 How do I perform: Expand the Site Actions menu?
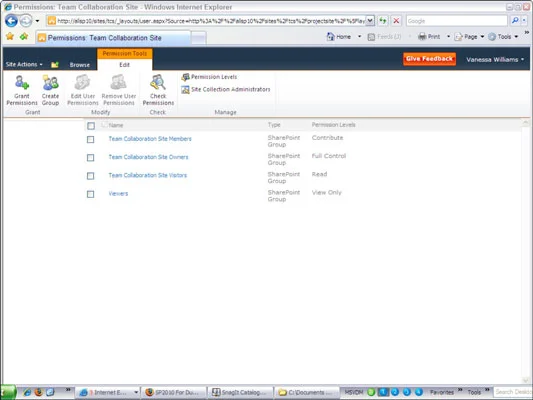(x=24, y=64)
